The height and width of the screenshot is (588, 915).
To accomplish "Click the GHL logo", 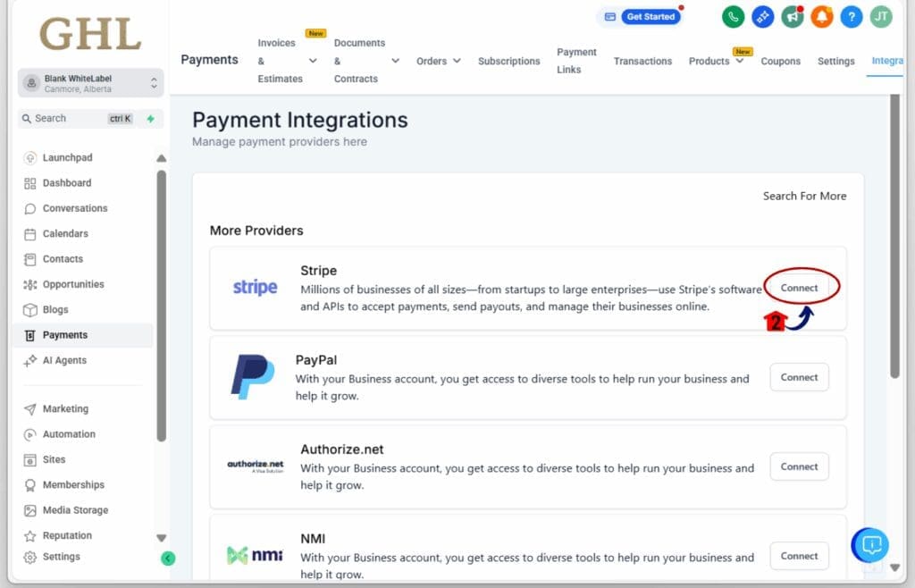I will [x=90, y=34].
